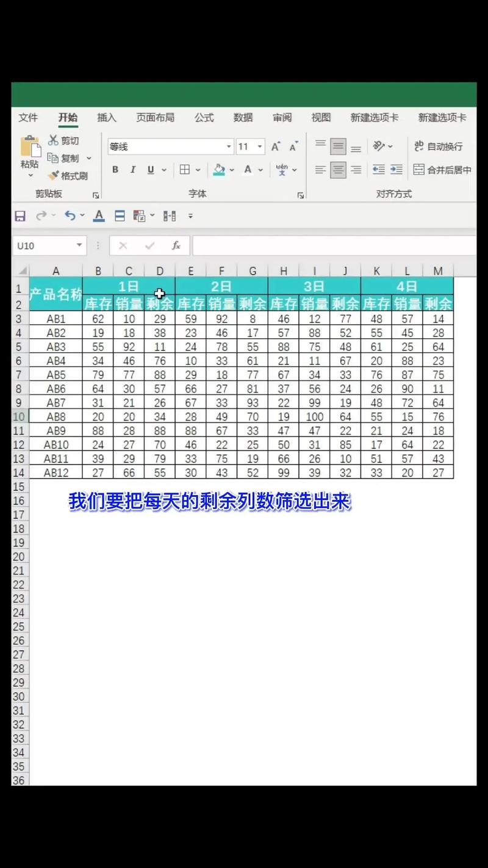Toggle italic formatting with I
This screenshot has width=488, height=868.
coord(132,170)
